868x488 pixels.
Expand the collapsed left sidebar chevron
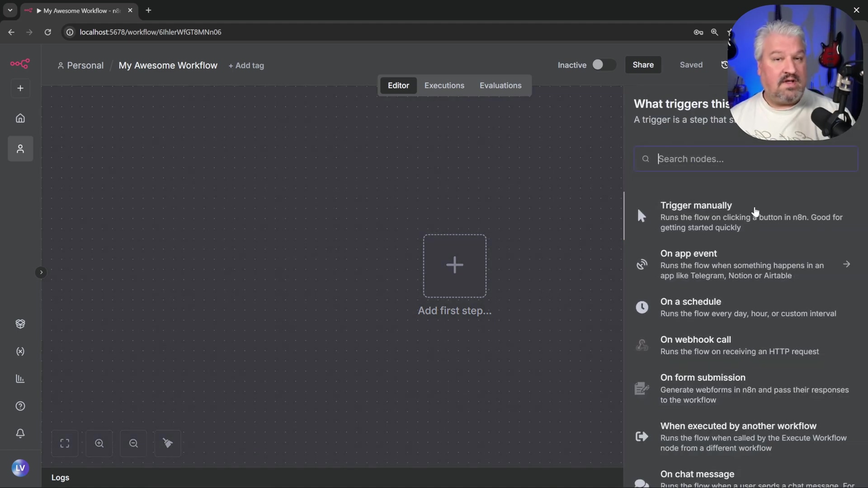[x=41, y=272]
